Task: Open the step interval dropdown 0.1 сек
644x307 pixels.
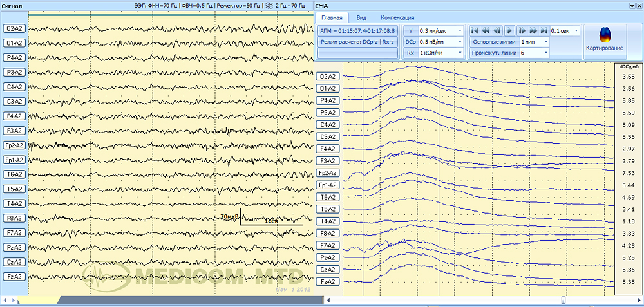Action: click(x=576, y=30)
